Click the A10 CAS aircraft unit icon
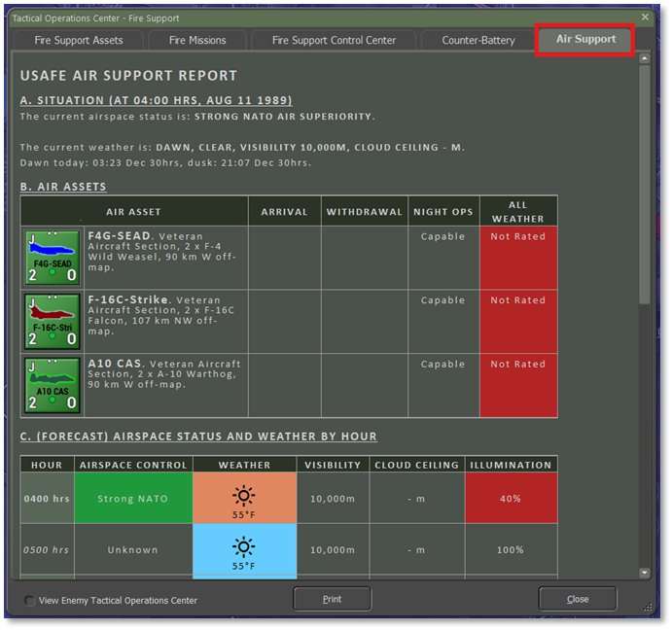672x630 pixels. pyautogui.click(x=52, y=386)
